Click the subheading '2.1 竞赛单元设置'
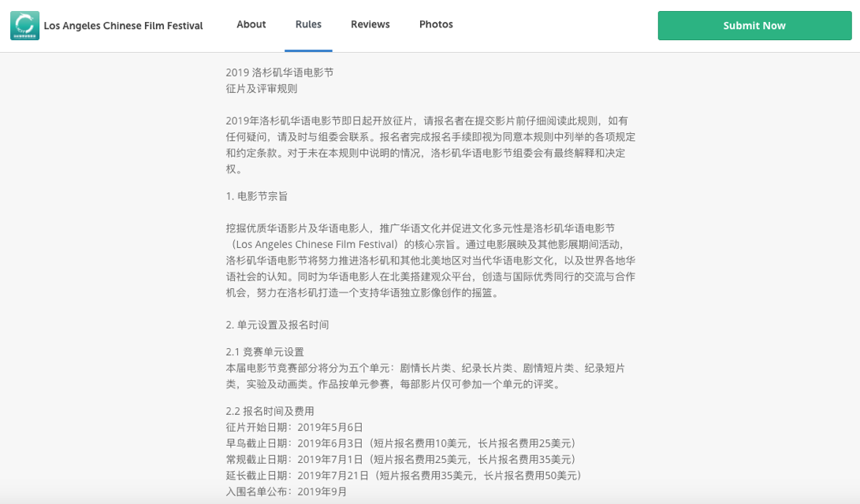Viewport: 860px width, 504px height. point(265,352)
